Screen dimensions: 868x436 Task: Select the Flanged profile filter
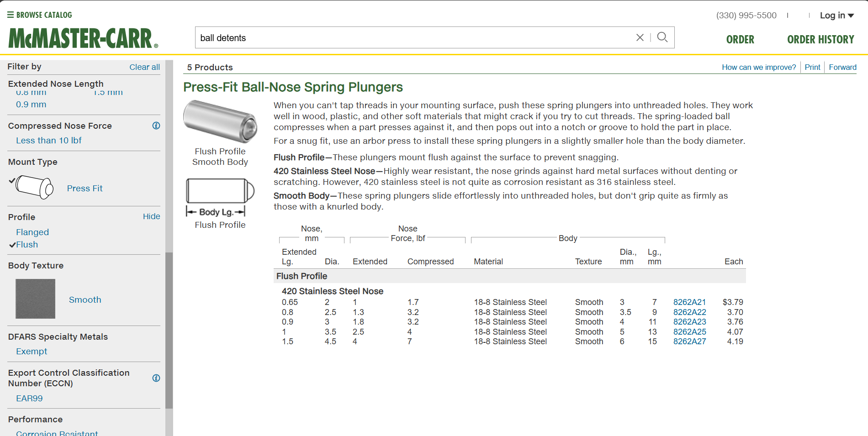(x=32, y=232)
